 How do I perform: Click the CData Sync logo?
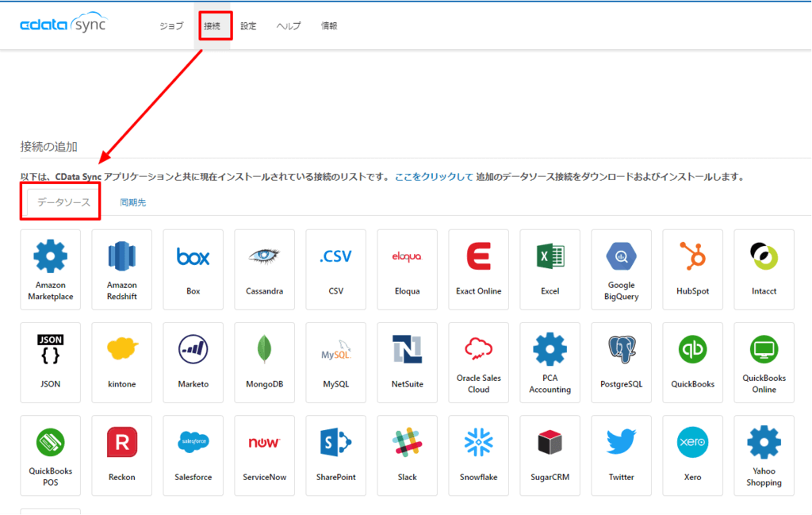tap(63, 23)
